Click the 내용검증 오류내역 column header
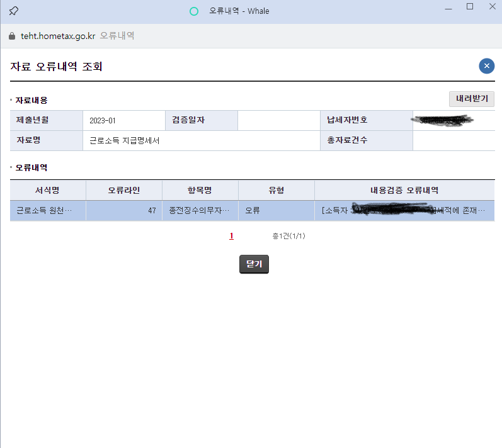The width and height of the screenshot is (502, 448). [404, 190]
